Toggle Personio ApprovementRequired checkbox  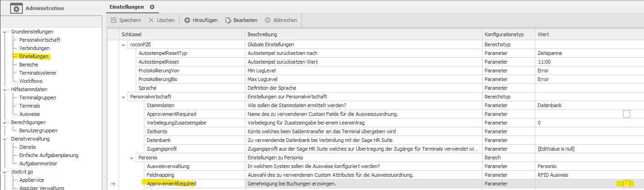627,184
